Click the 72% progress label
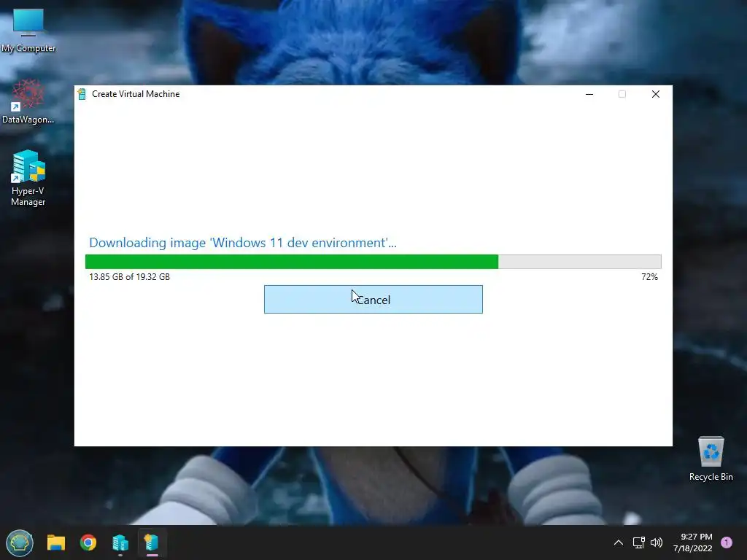747x560 pixels. [x=649, y=276]
